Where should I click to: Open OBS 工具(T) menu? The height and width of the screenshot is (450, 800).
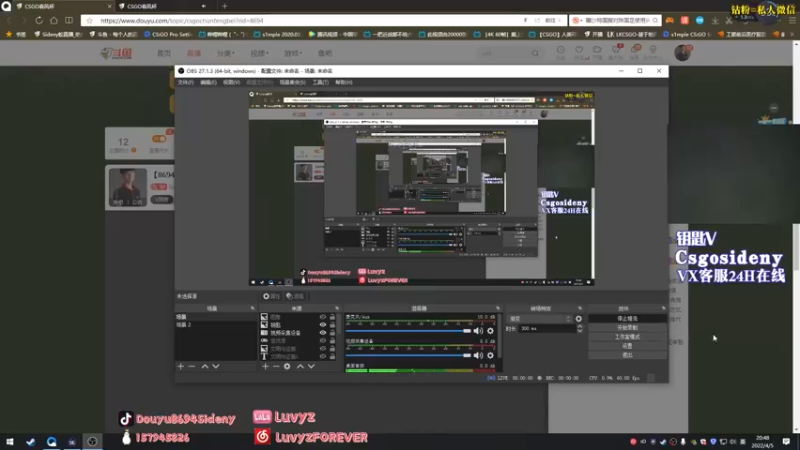coord(320,82)
